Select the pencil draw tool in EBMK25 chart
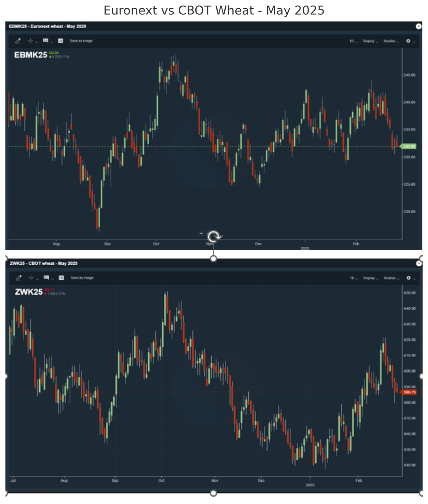Image resolution: width=428 pixels, height=504 pixels. pos(18,41)
